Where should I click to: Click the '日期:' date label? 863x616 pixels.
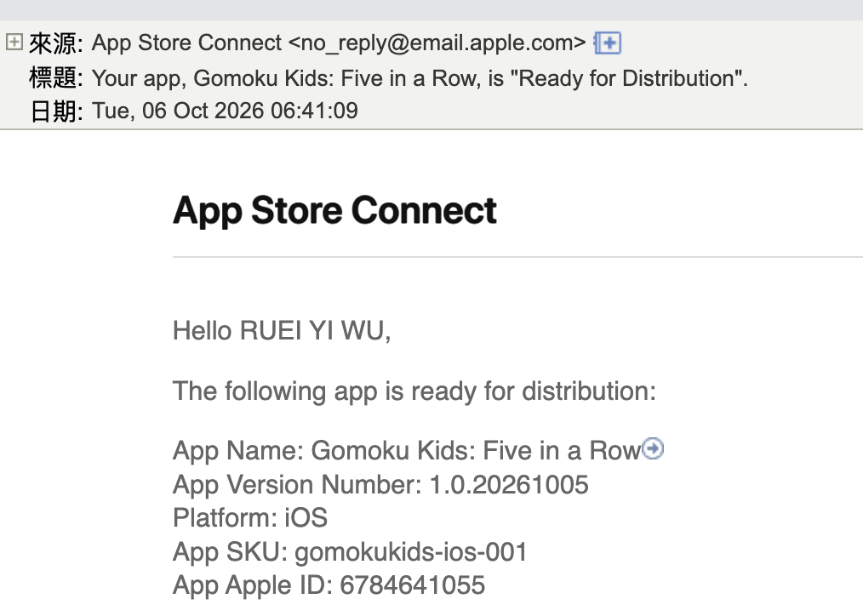click(x=55, y=111)
